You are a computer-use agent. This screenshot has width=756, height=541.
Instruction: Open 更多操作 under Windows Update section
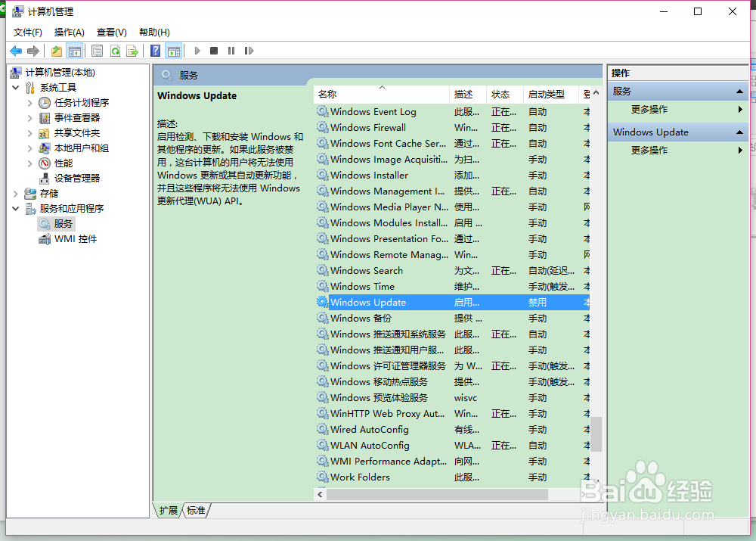click(x=649, y=151)
